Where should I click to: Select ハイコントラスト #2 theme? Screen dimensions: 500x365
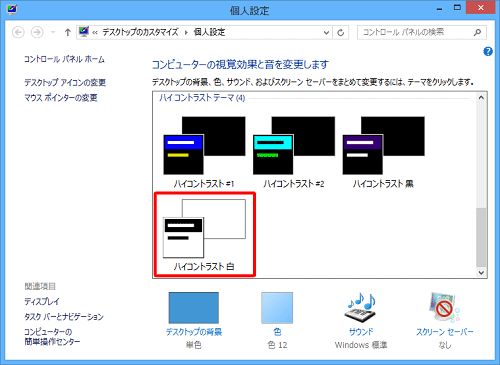tap(294, 152)
